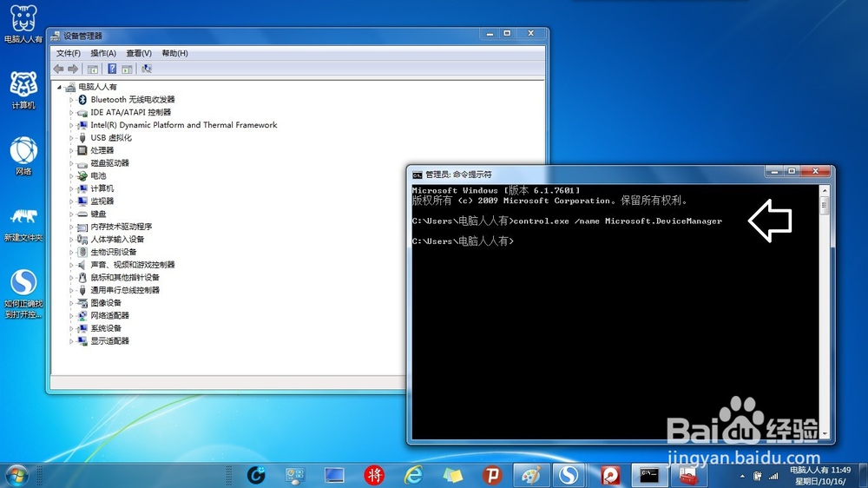Show hidden tray icons arrow
This screenshot has height=488, width=868.
point(742,476)
